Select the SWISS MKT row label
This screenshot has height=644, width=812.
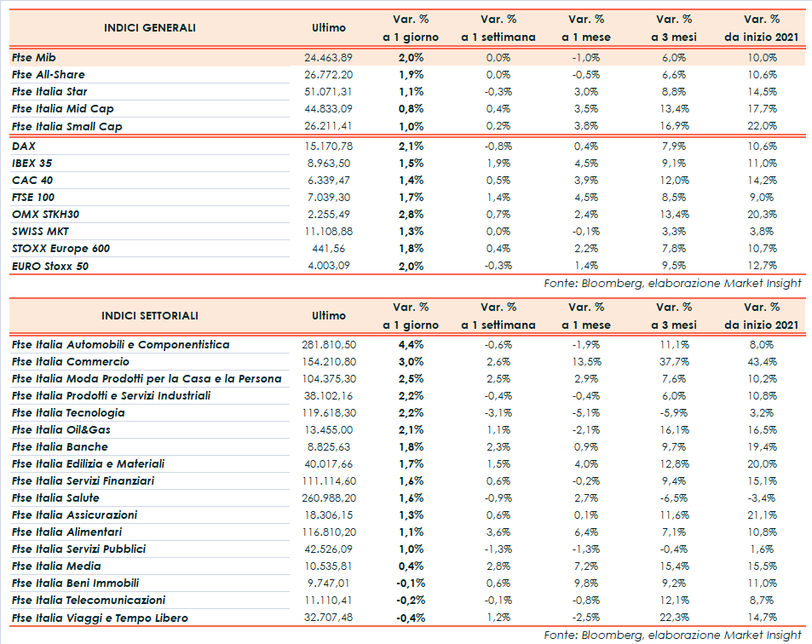tap(39, 231)
